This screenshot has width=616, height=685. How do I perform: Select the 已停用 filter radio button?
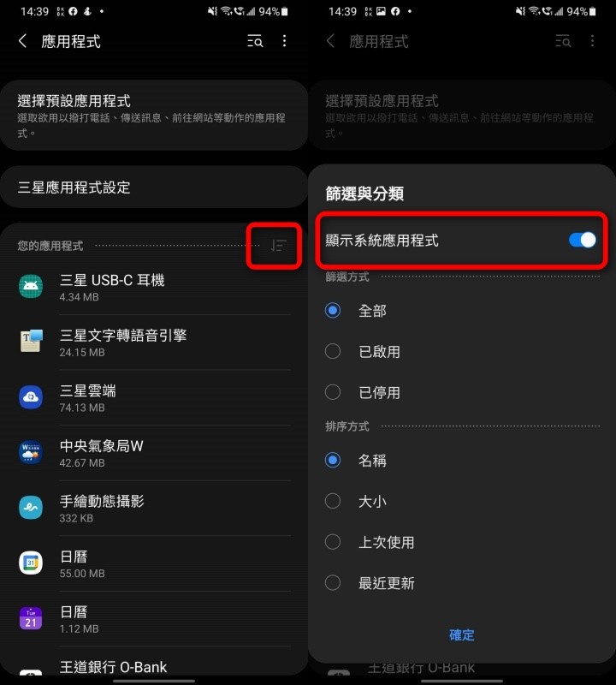coord(333,392)
